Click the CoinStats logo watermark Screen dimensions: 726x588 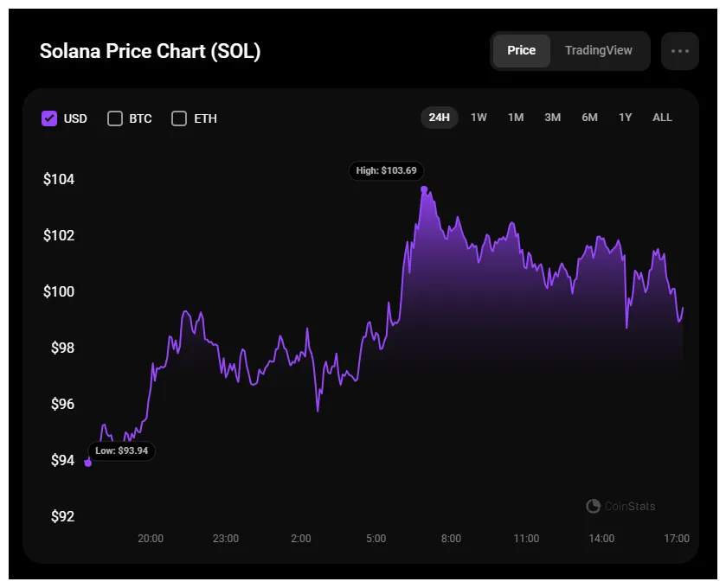point(620,506)
